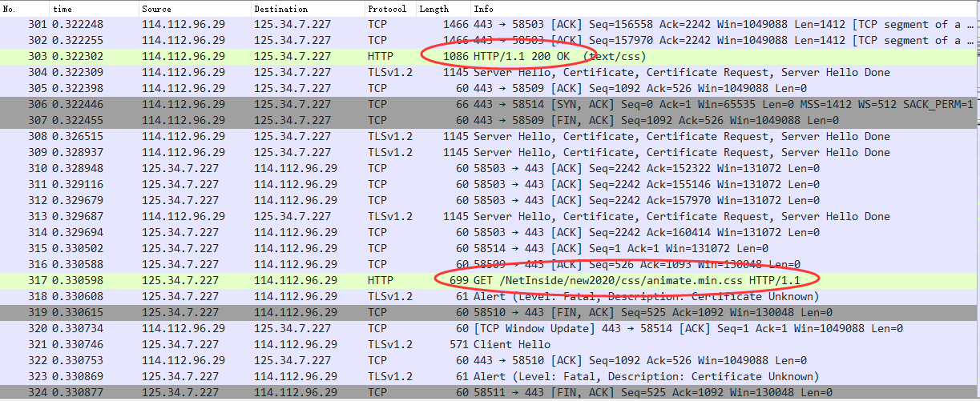Select packet 315 from port 58514
980x401 pixels.
(490, 248)
